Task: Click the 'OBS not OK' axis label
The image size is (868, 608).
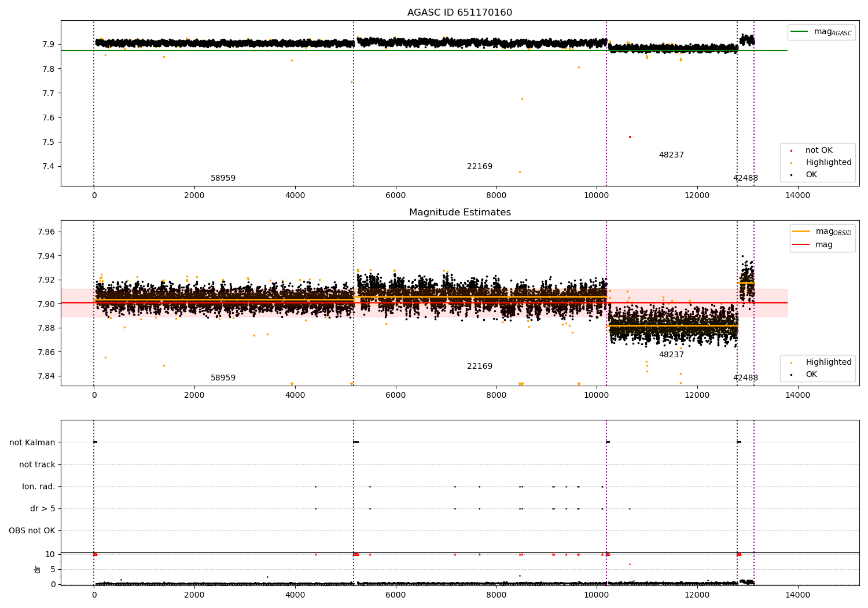Action: [x=32, y=531]
